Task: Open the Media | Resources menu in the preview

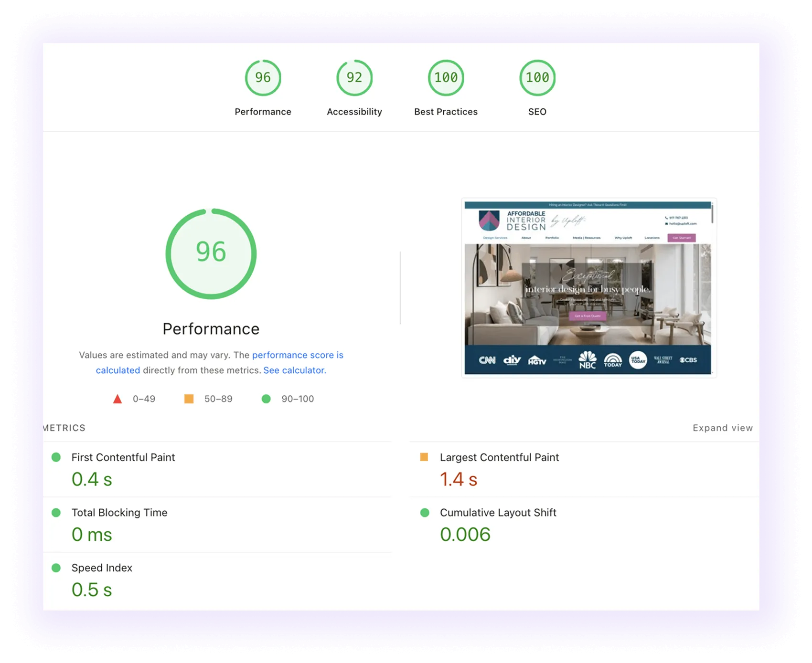Action: [x=586, y=237]
